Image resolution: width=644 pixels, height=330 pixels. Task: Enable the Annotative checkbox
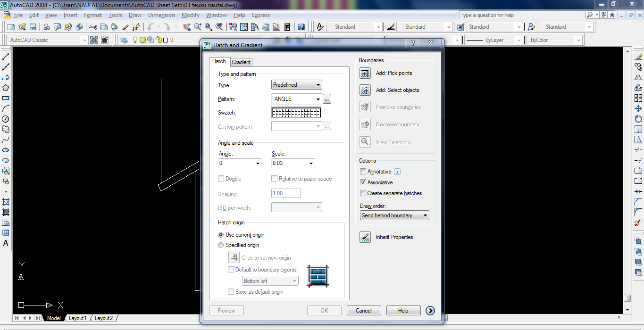pos(363,172)
